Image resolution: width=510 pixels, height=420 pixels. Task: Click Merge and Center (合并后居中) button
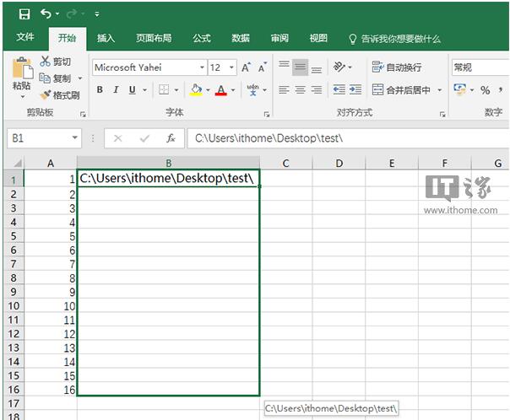point(402,90)
